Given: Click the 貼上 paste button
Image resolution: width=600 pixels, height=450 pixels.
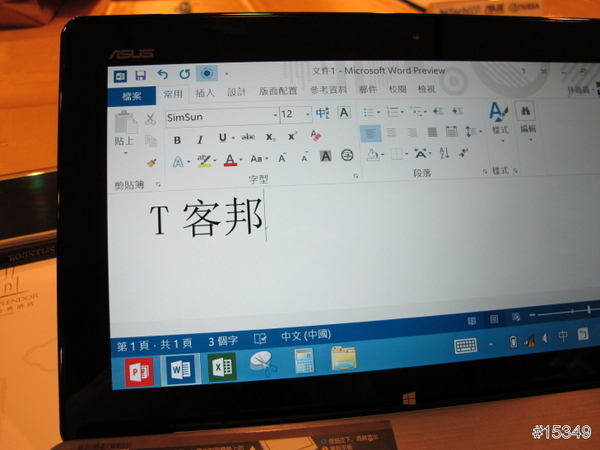Looking at the screenshot, I should point(125,128).
